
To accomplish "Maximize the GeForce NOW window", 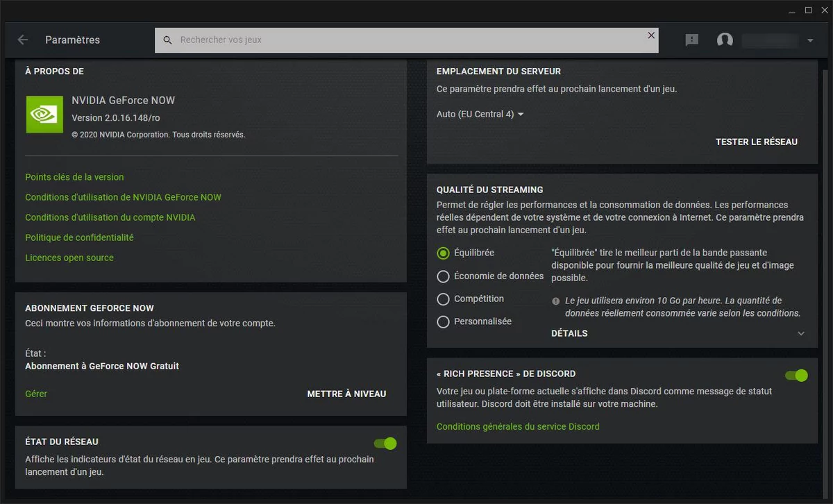I will point(808,10).
